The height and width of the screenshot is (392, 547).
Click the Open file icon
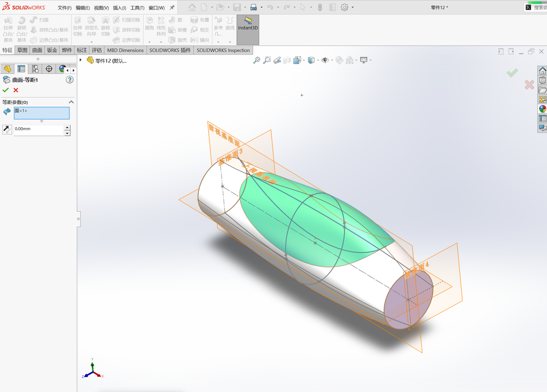(220, 7)
